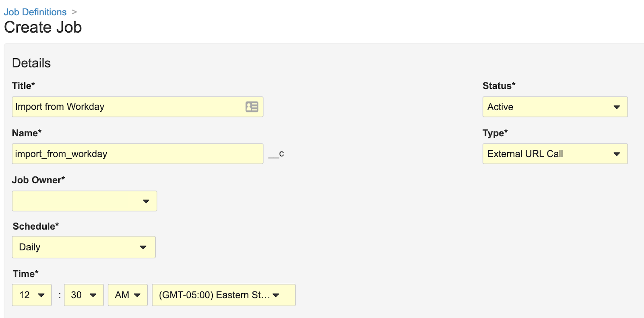Viewport: 644px width, 318px height.
Task: Expand the Schedule dropdown set to Daily
Action: click(x=84, y=247)
